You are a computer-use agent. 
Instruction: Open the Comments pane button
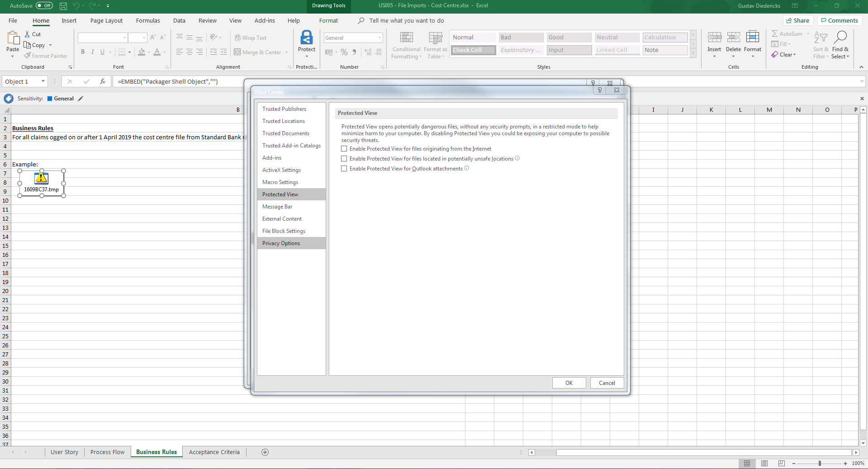[840, 20]
